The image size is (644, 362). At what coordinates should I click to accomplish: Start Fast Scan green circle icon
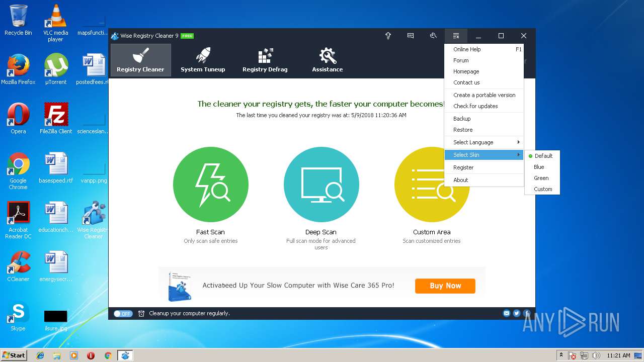coord(211,185)
